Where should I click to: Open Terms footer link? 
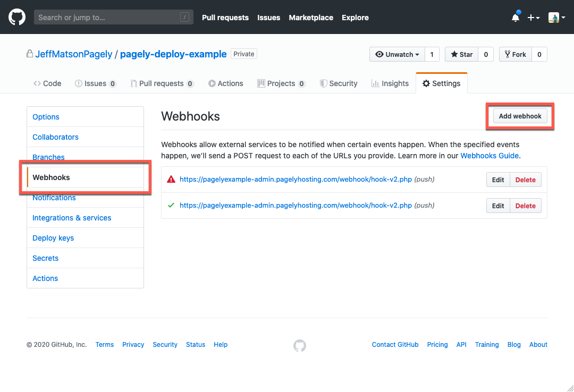(105, 344)
